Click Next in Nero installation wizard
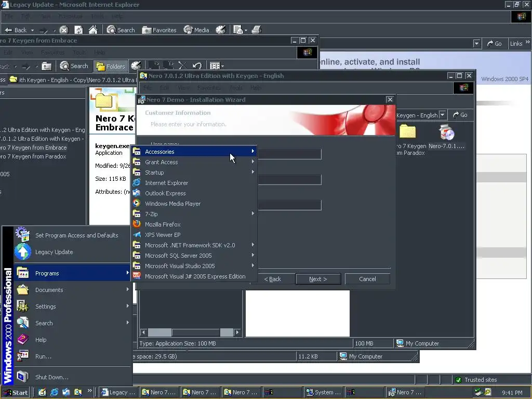The width and height of the screenshot is (532, 399). (x=318, y=279)
